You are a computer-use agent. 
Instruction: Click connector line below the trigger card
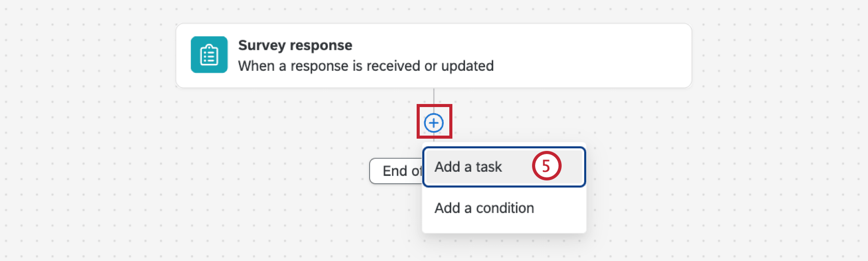[433, 97]
